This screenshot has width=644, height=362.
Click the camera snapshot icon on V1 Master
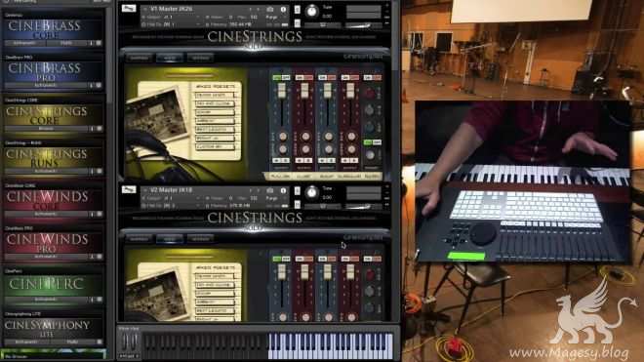270,9
